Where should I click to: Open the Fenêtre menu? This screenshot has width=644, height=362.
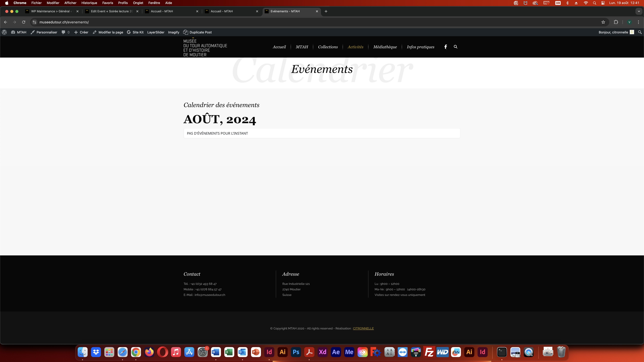154,3
